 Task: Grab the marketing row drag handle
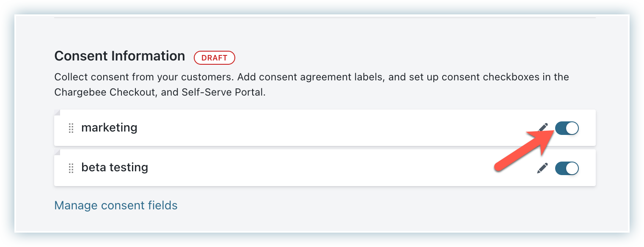click(x=71, y=128)
